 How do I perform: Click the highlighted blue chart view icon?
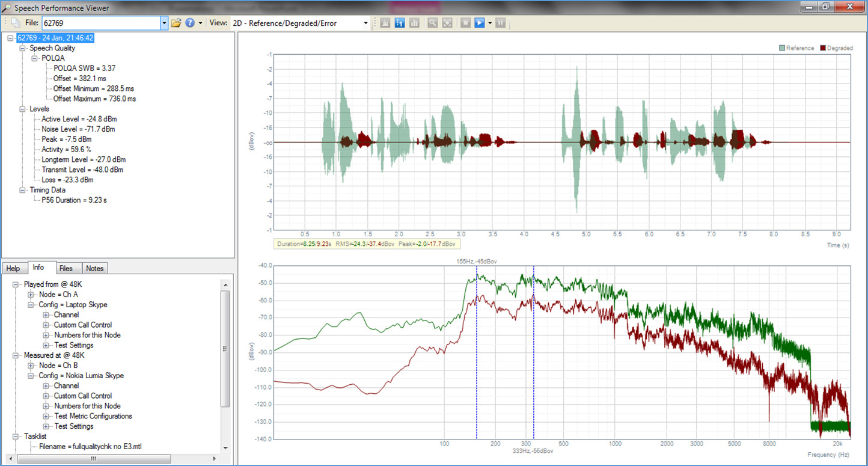click(400, 23)
